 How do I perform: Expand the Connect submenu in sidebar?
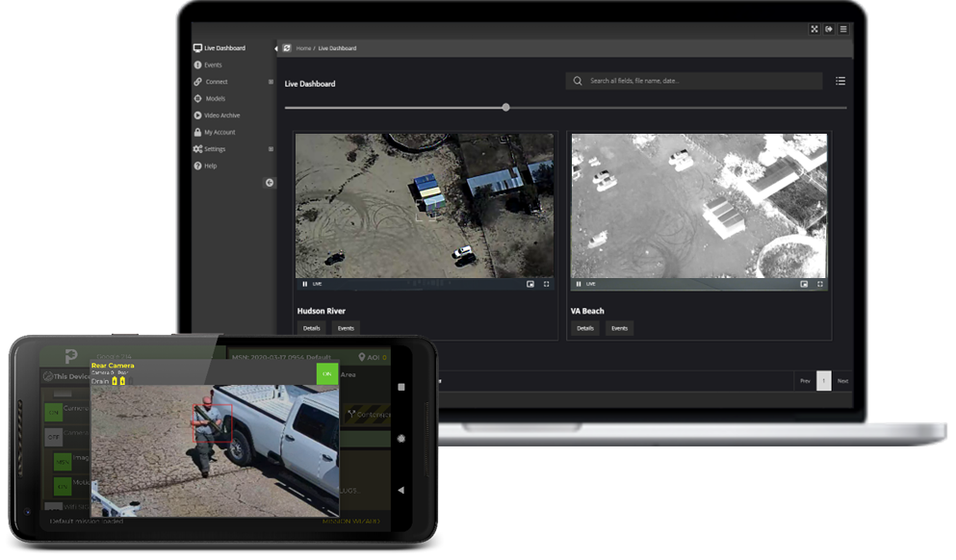(x=271, y=82)
